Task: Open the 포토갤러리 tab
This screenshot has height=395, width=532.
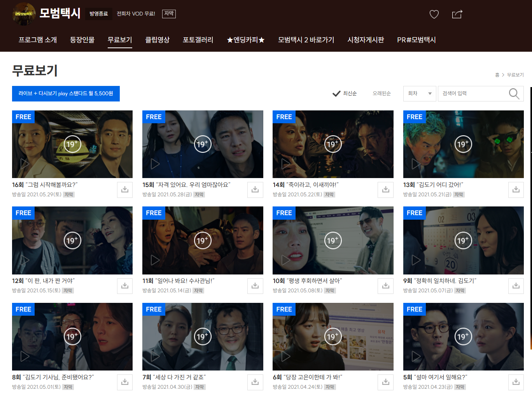Action: [198, 40]
